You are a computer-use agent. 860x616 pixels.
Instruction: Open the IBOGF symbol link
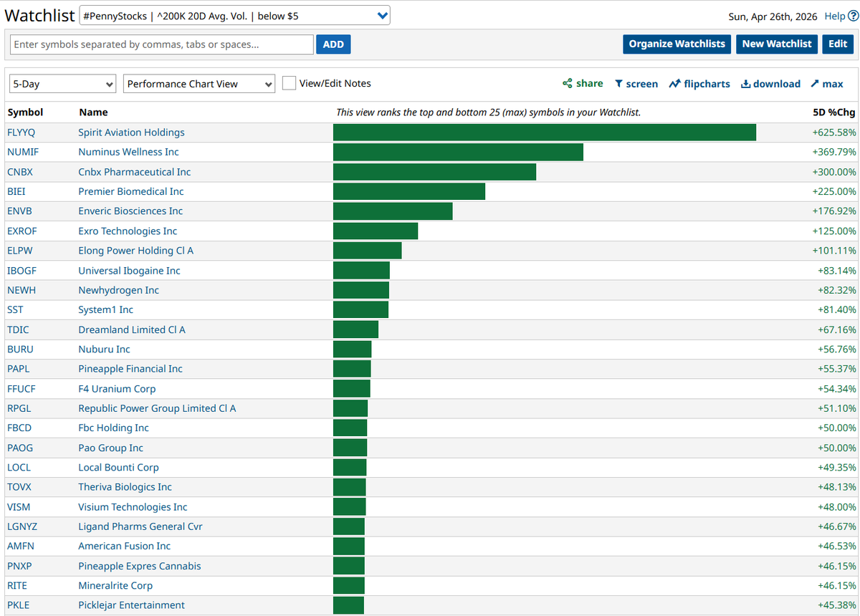pos(22,271)
